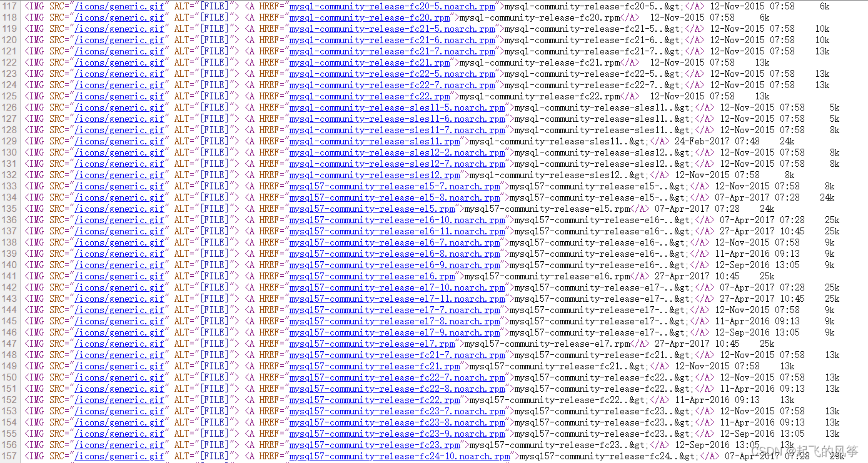Image resolution: width=868 pixels, height=463 pixels.
Task: Click href mysql57-community-release-el6-10.noarch.rpm
Action: pos(397,220)
